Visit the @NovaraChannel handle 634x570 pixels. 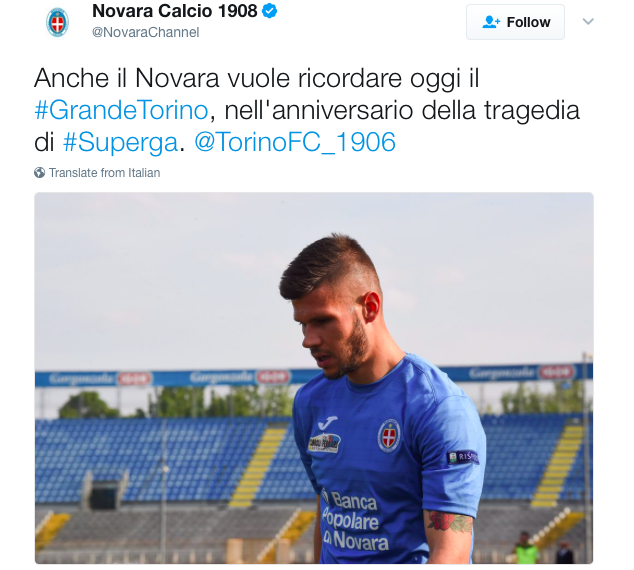pos(146,32)
